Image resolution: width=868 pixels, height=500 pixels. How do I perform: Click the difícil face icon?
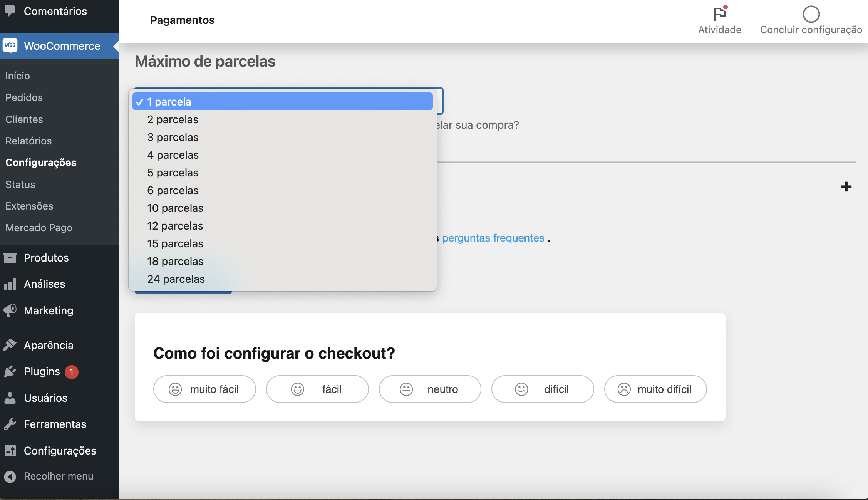point(521,389)
